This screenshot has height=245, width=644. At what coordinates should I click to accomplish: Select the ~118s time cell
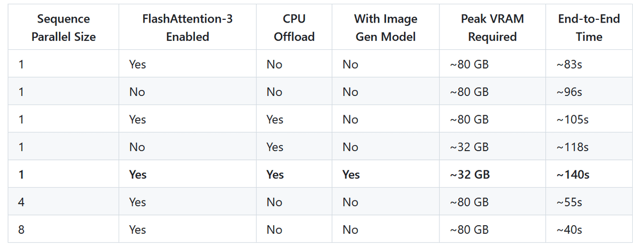tap(573, 147)
